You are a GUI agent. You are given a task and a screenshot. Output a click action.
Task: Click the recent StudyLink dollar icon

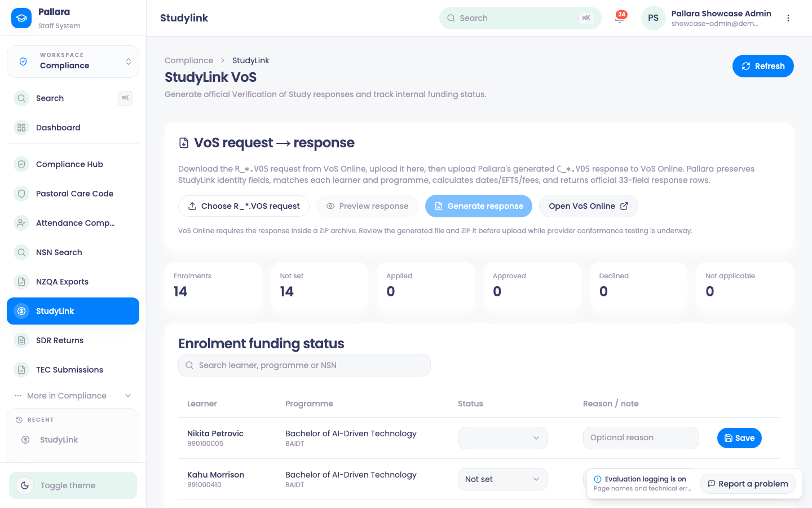coord(25,440)
